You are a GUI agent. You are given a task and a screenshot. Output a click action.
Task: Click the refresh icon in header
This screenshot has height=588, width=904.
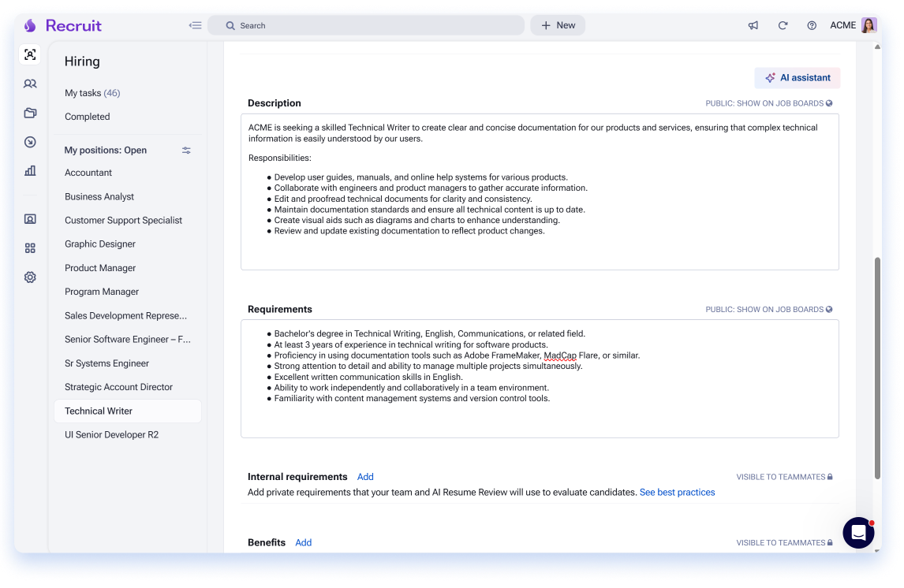pos(783,25)
